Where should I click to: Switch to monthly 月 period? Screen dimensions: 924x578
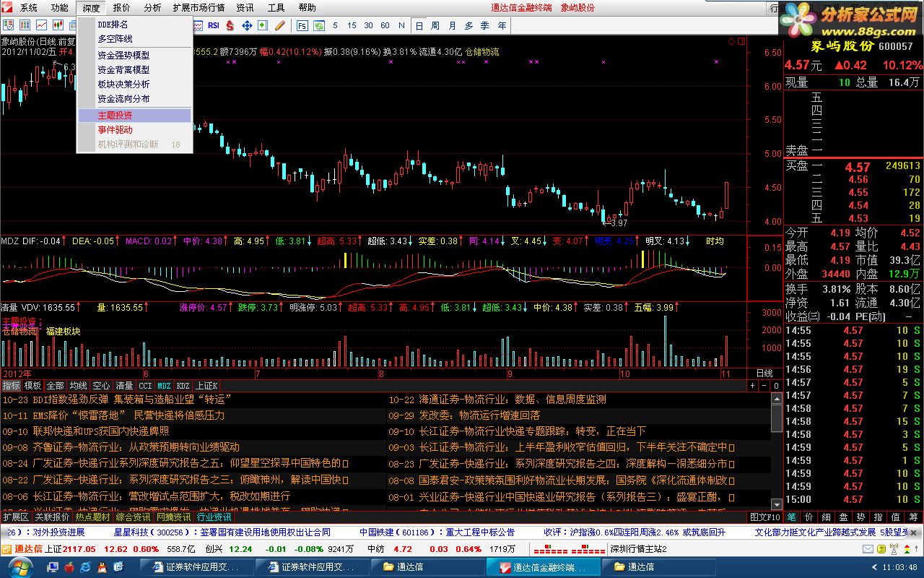tap(452, 25)
